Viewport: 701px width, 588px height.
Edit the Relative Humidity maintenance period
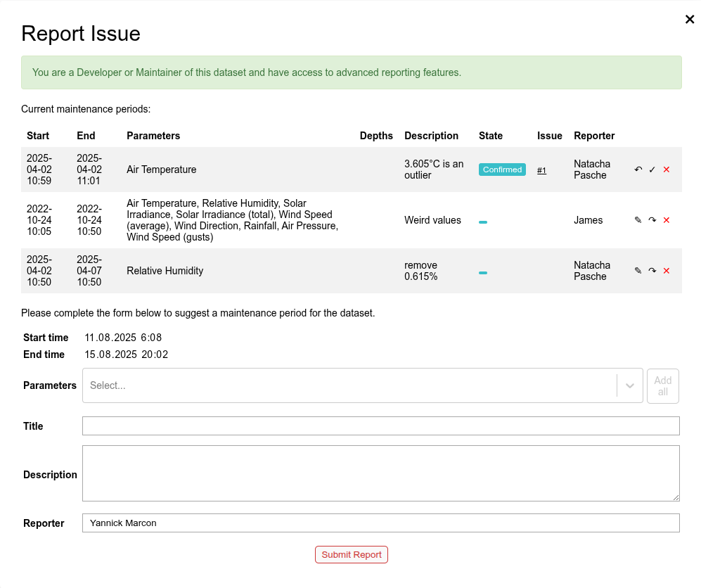click(x=638, y=271)
